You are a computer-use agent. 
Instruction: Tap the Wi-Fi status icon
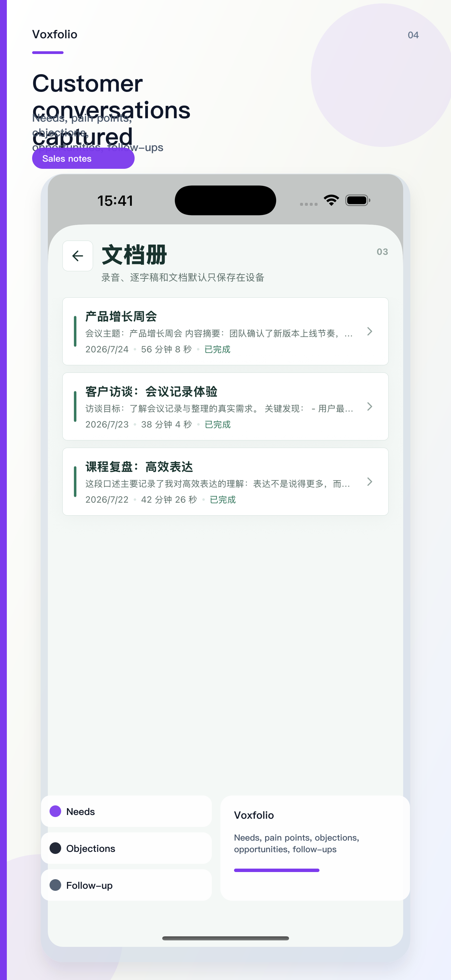[x=331, y=201]
